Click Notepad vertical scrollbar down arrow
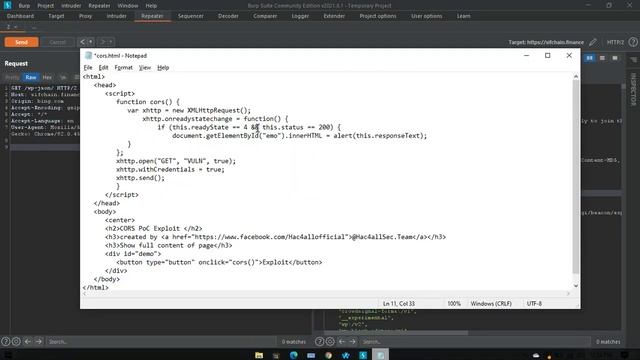Screen dimensions: 640x360 pyautogui.click(x=576, y=286)
